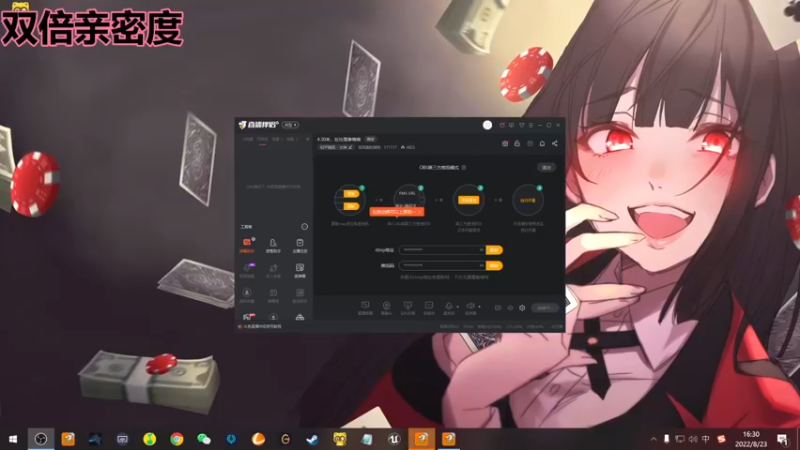This screenshot has width=800, height=450.
Task: Reveal the hidden stream key with eye icon
Action: pyautogui.click(x=481, y=265)
